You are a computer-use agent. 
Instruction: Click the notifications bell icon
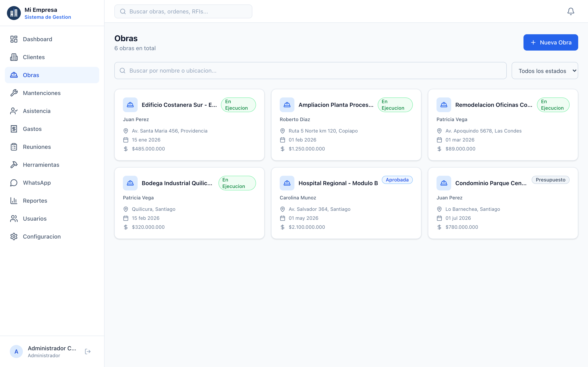[x=570, y=11]
